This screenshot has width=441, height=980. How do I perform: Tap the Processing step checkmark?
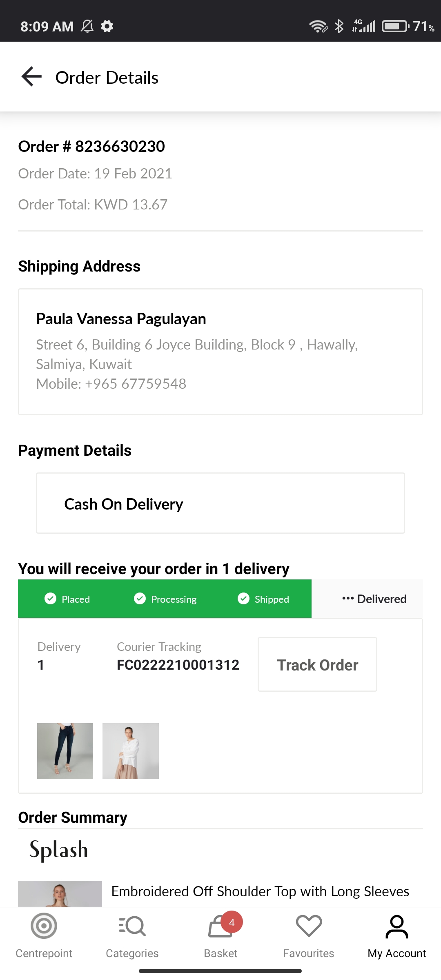click(140, 599)
